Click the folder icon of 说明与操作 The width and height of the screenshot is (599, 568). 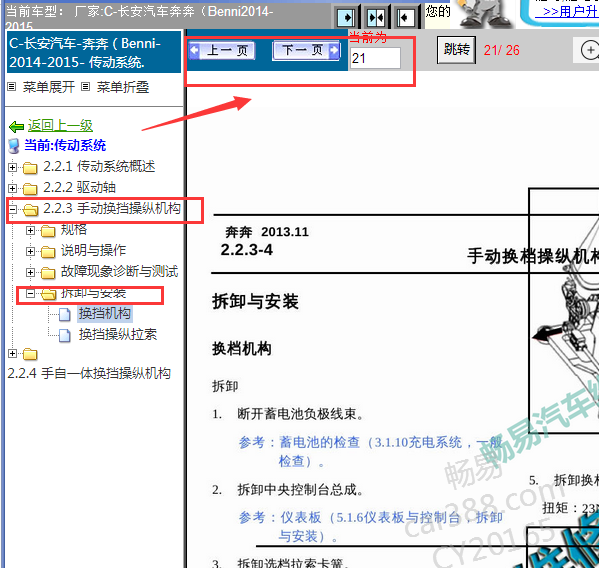(x=48, y=252)
